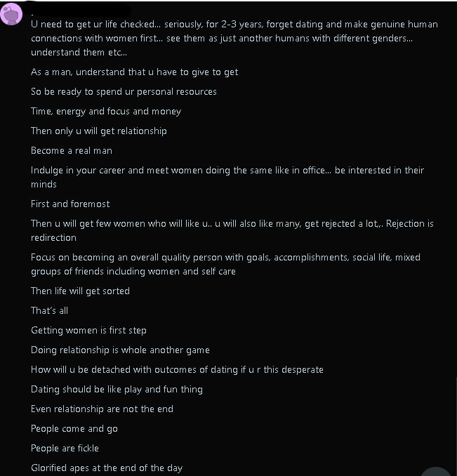Viewport: 457px width, 476px height.
Task: Click the paragraph starting "Focus on becoming an overall quality person"
Action: tap(225, 264)
